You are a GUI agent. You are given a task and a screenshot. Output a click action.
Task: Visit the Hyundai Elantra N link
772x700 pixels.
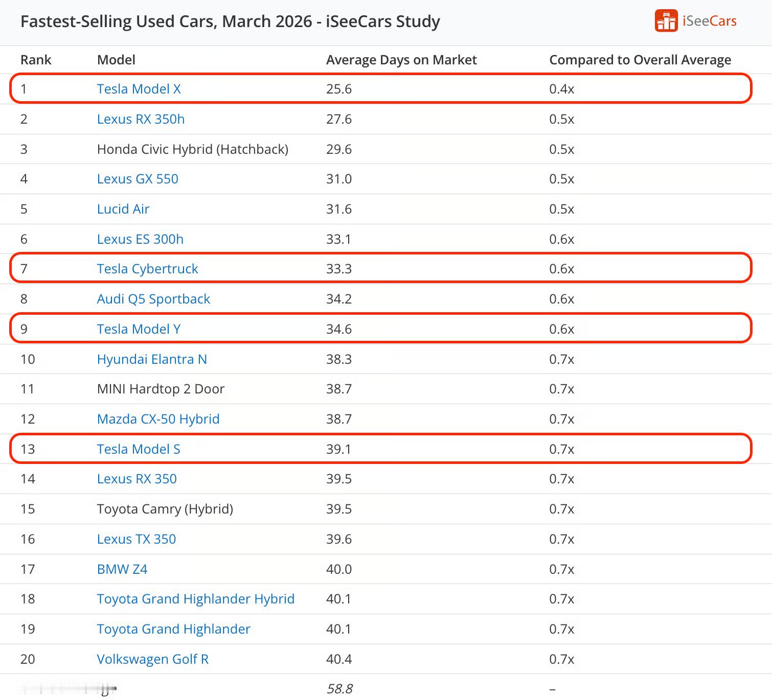(152, 359)
